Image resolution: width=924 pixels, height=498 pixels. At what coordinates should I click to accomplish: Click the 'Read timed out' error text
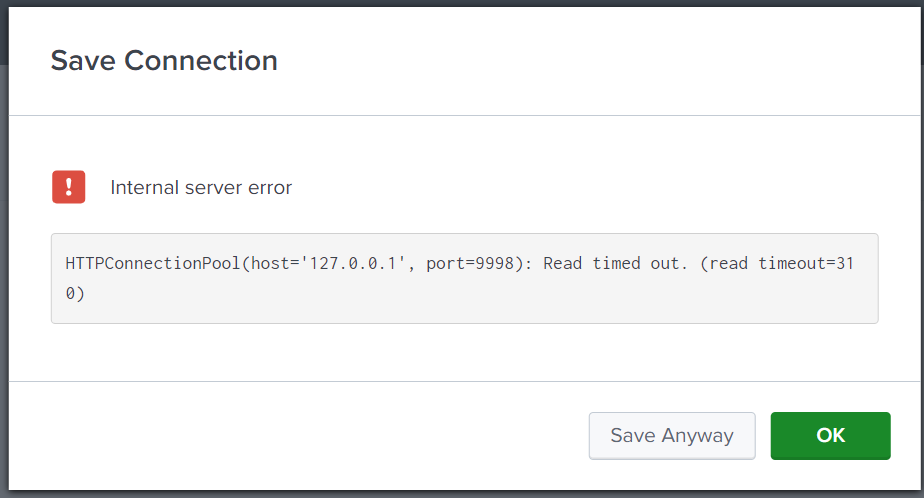click(x=615, y=263)
